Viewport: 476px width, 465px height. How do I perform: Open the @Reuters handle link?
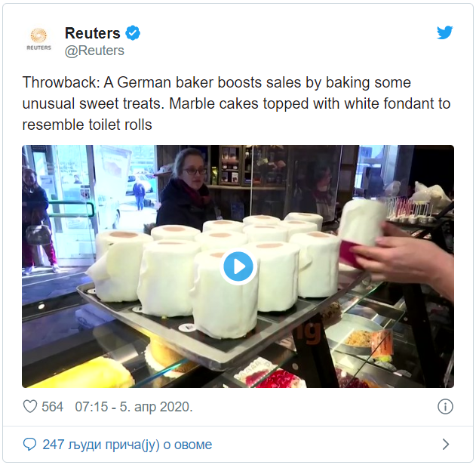point(94,51)
